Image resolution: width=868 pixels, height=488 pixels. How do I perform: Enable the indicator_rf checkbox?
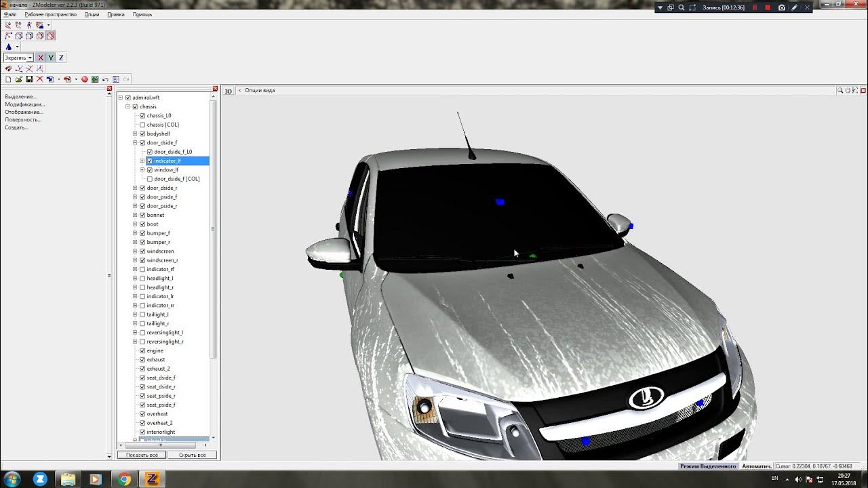tap(142, 269)
